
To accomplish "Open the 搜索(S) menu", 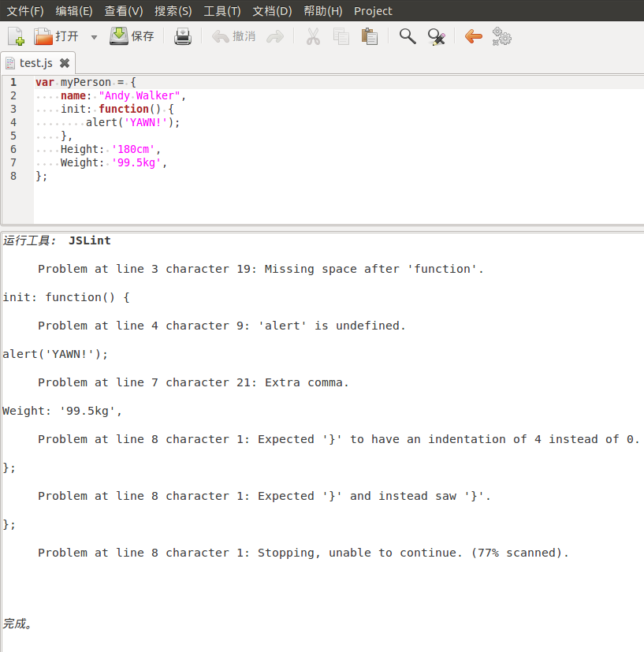I will click(x=173, y=11).
